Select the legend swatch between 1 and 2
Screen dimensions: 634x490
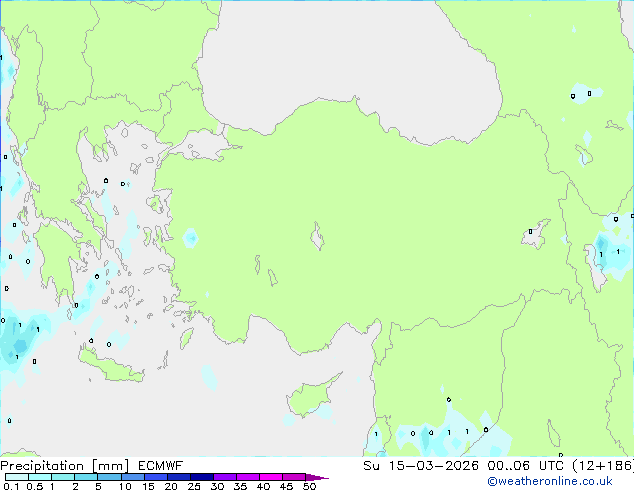63,477
